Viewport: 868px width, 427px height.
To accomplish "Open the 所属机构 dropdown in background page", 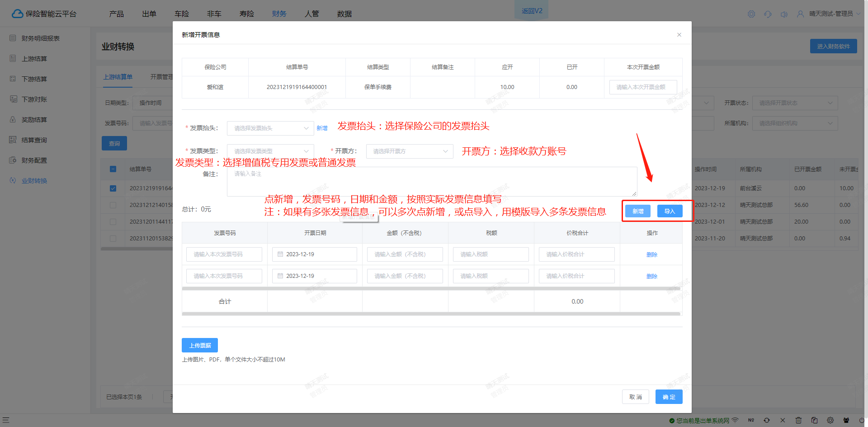I will (795, 123).
